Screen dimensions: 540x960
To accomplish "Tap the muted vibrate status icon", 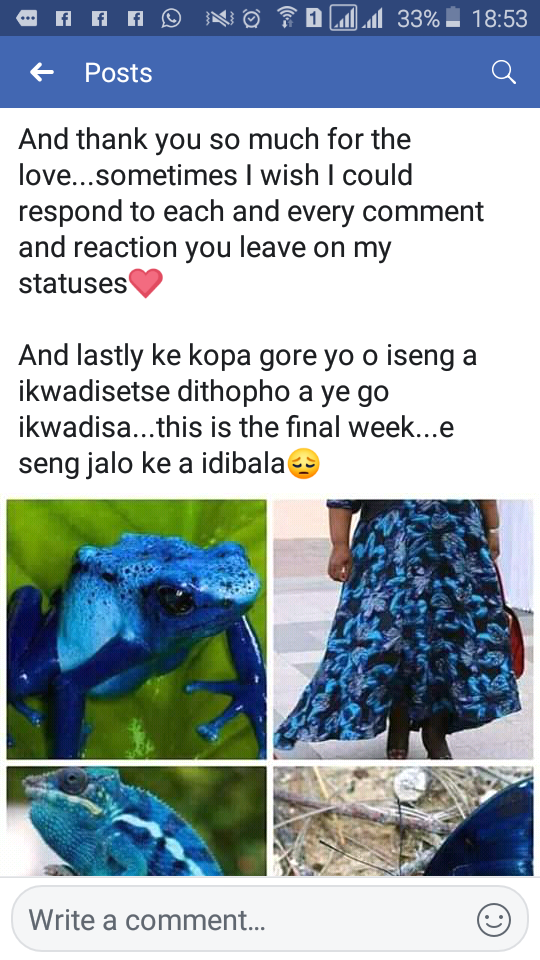I will coord(220,19).
